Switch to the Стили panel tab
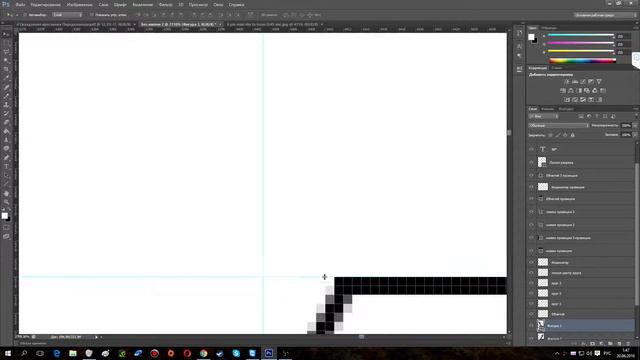The image size is (640, 360). pyautogui.click(x=557, y=68)
